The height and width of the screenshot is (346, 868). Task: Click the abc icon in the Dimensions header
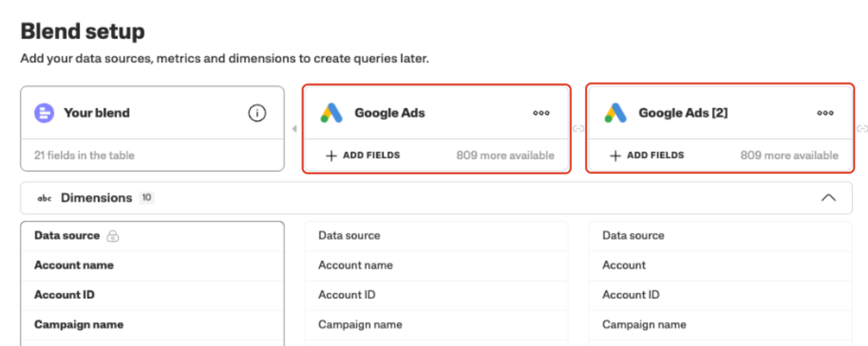coord(44,198)
